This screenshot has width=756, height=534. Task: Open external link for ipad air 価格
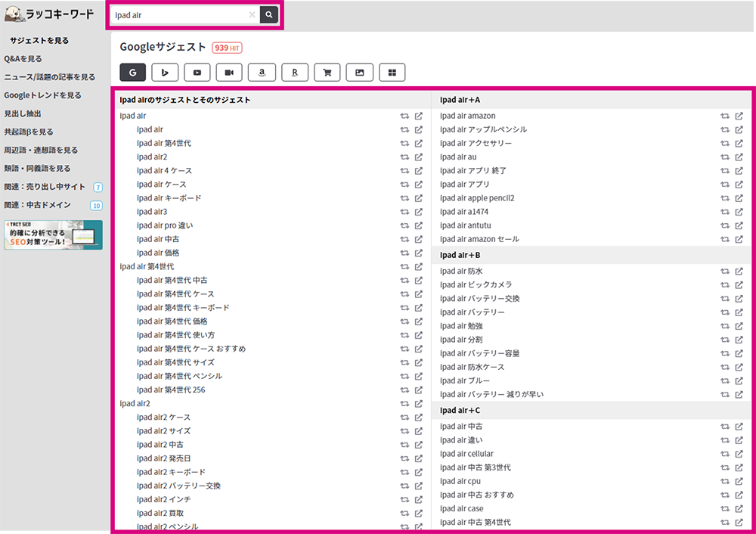point(419,253)
